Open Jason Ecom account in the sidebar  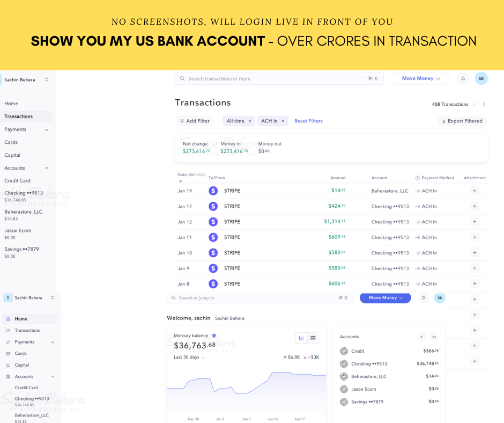(18, 231)
